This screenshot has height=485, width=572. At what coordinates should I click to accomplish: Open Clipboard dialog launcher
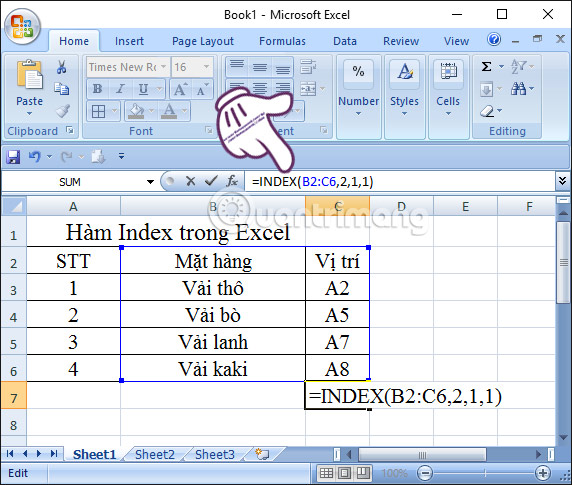point(70,130)
